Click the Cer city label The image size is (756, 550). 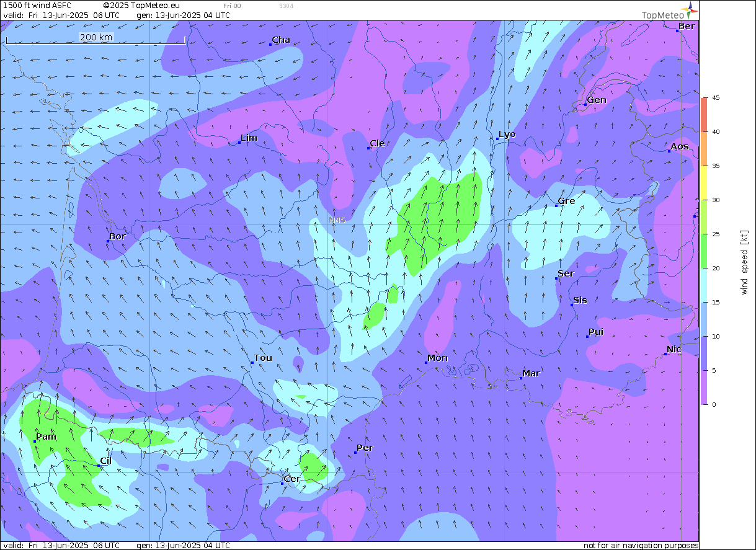tap(291, 479)
